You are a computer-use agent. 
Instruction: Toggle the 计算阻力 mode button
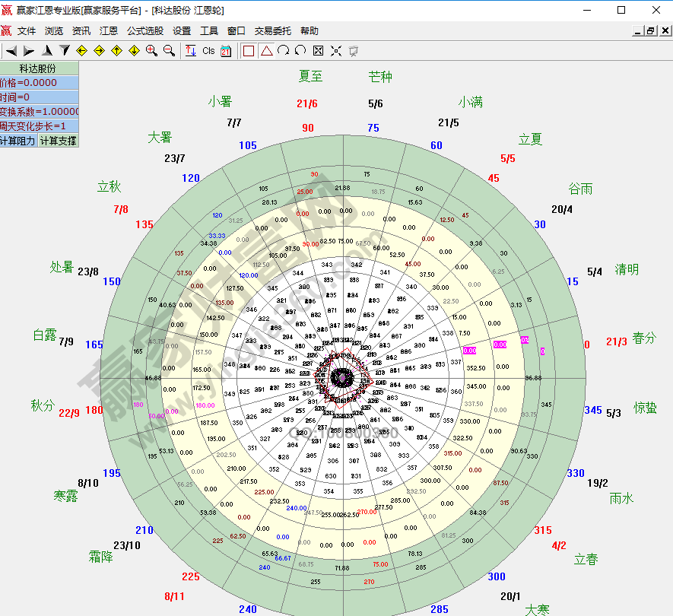18,141
